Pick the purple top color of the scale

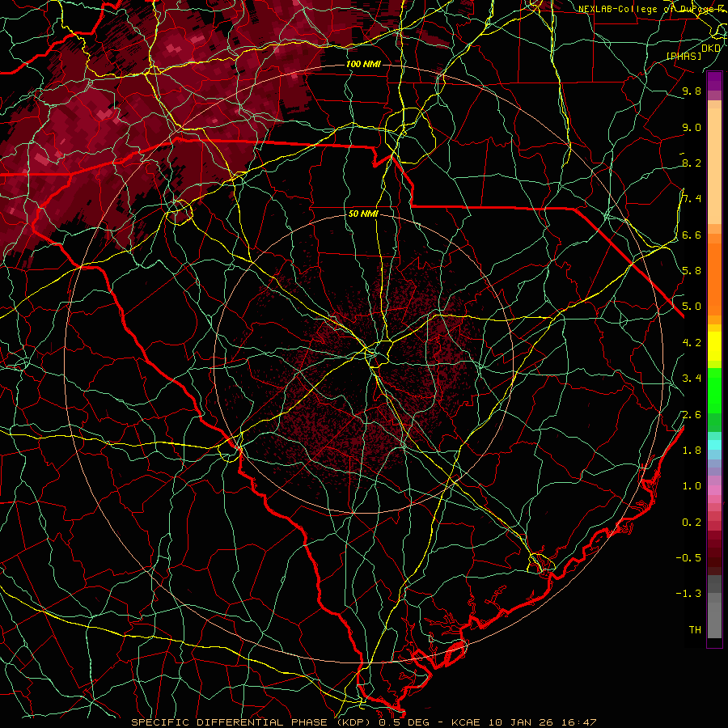point(714,81)
